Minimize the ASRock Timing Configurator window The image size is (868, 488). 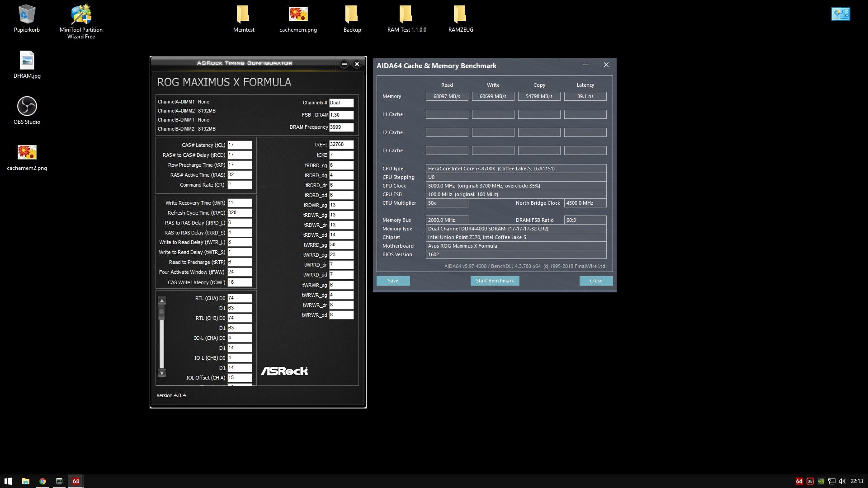pos(344,64)
